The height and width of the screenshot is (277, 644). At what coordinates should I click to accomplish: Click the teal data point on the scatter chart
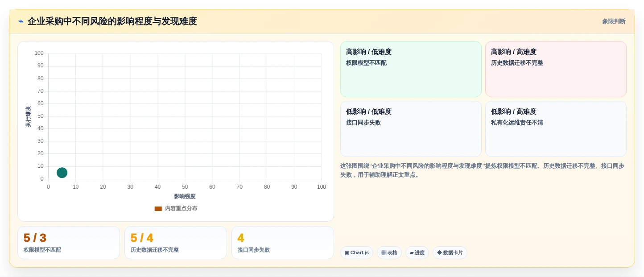coord(62,173)
